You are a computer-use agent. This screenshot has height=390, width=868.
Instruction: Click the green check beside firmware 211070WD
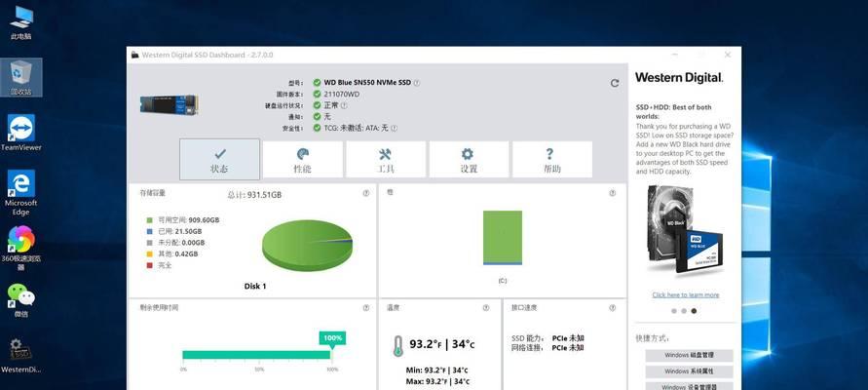pos(317,95)
